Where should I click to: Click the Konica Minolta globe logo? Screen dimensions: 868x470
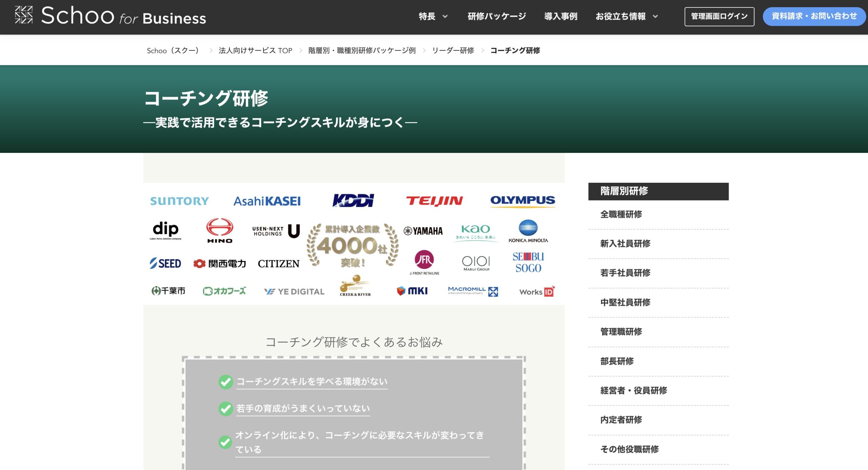(x=528, y=228)
